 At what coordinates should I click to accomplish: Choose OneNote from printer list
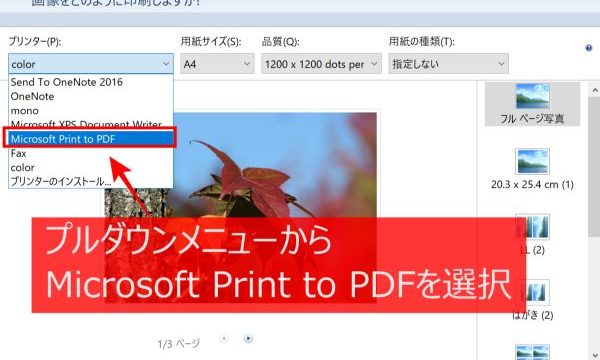91,96
